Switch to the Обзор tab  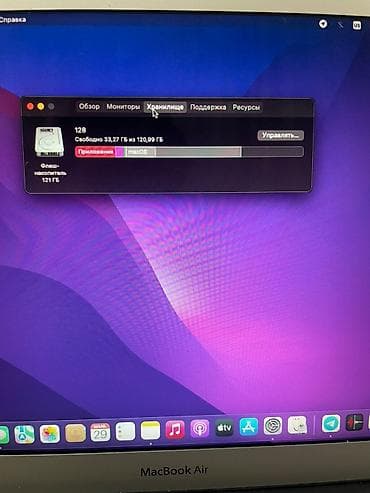89,107
